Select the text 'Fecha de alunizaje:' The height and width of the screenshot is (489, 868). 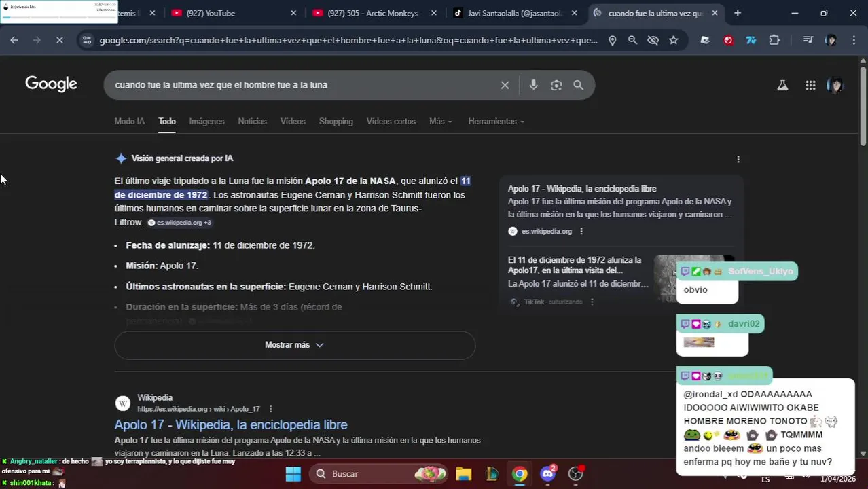[x=168, y=245]
